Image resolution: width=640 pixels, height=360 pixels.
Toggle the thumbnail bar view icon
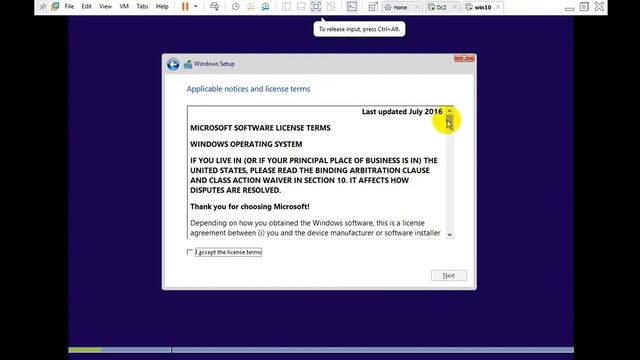(x=301, y=7)
